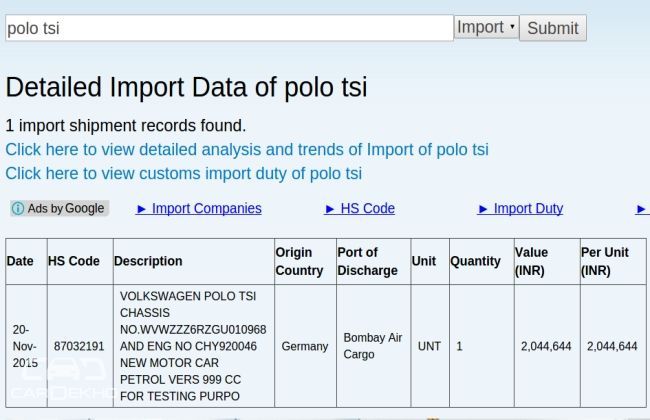
Task: Click the Value (INR) column header
Action: point(547,262)
